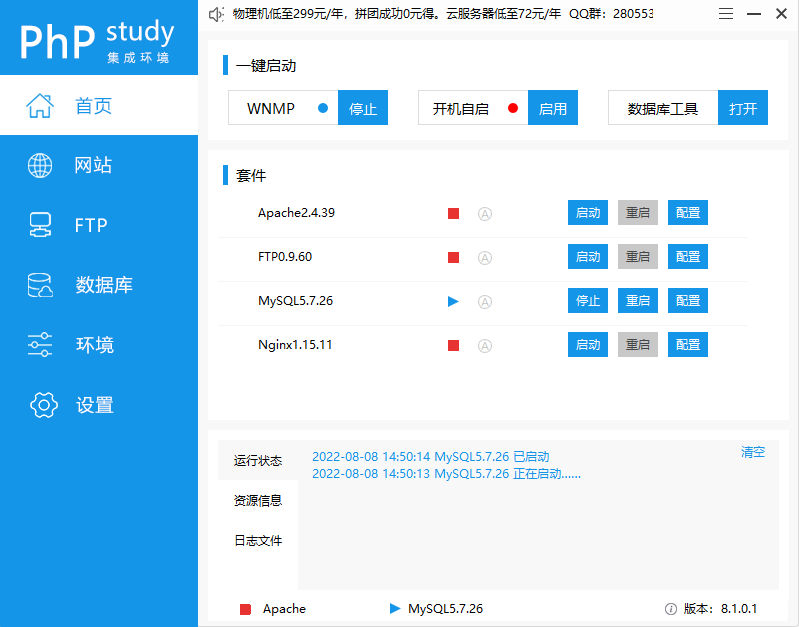Click the version info icon at bottom

pyautogui.click(x=671, y=609)
